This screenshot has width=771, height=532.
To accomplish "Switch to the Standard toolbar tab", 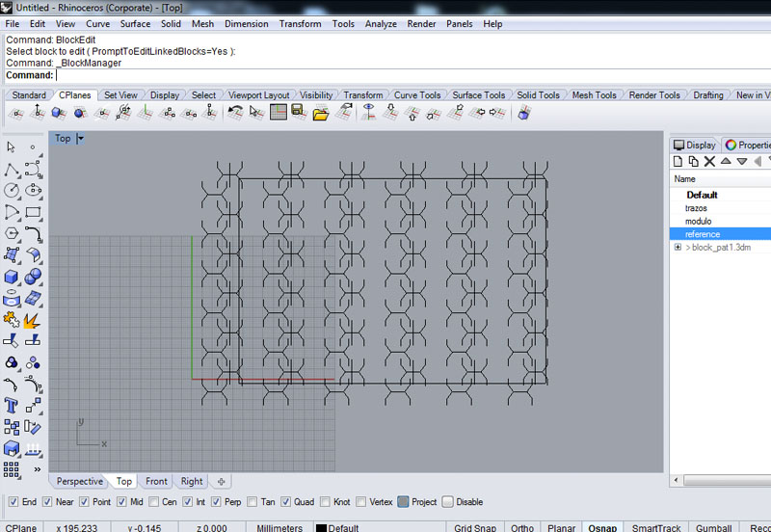I will pyautogui.click(x=29, y=94).
